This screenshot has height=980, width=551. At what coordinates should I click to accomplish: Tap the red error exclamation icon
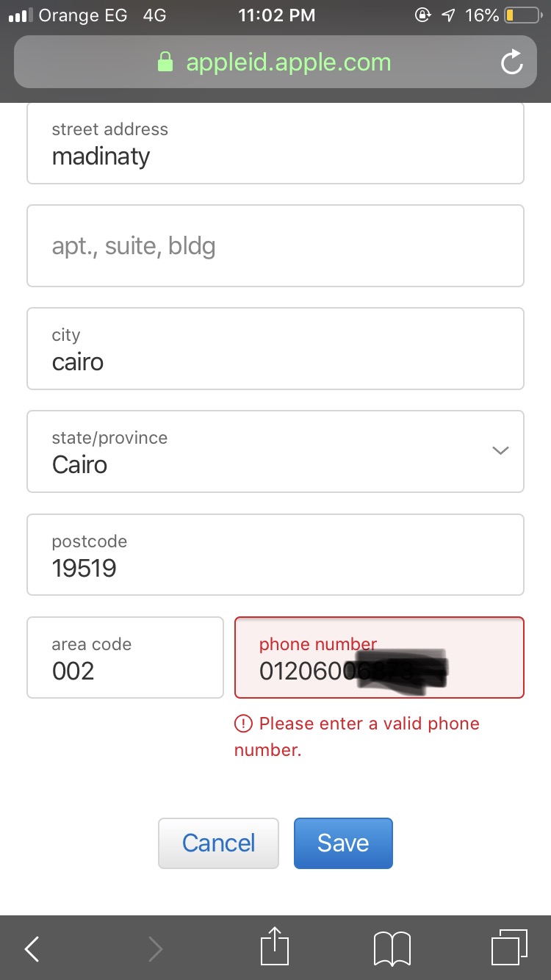(243, 724)
